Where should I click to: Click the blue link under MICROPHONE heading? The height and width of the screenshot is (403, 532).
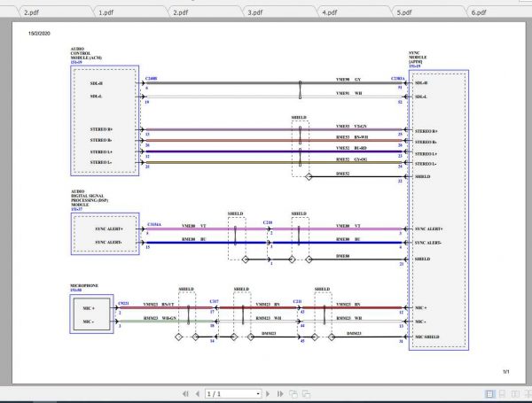(x=75, y=291)
